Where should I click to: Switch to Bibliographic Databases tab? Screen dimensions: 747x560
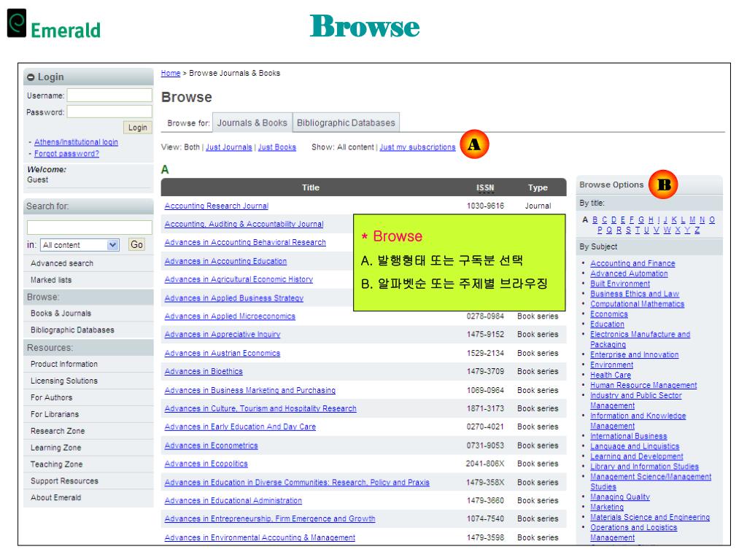[346, 122]
